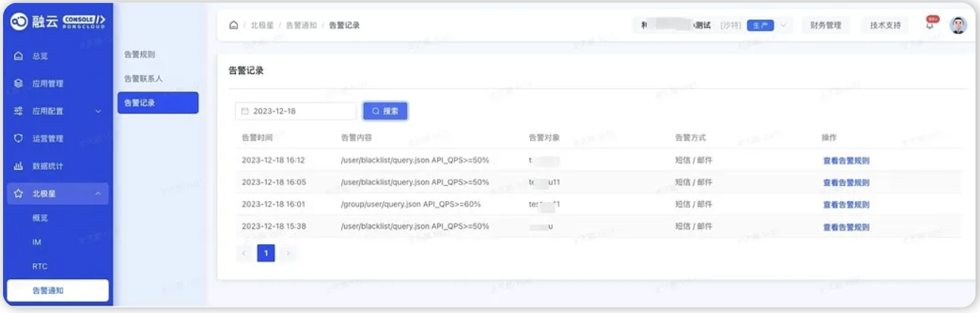
Task: Click 告警内容 column header
Action: (x=357, y=138)
